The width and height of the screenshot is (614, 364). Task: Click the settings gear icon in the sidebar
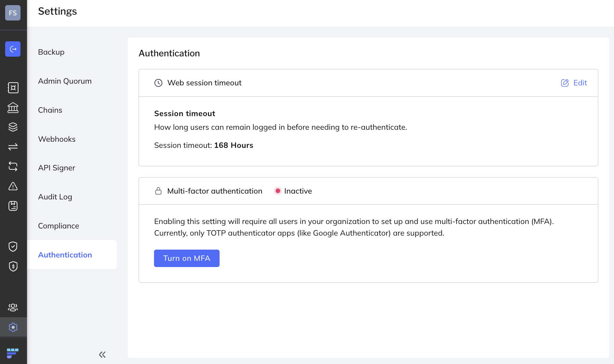pyautogui.click(x=13, y=327)
